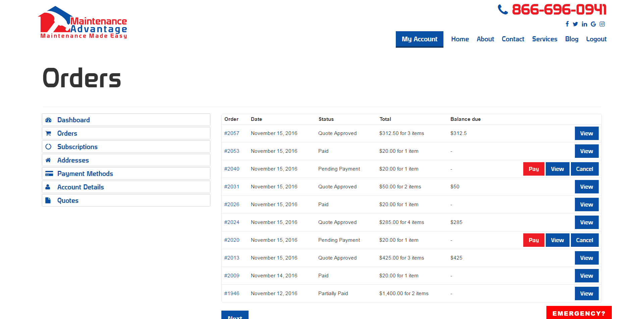Go to the Home page

coord(460,39)
